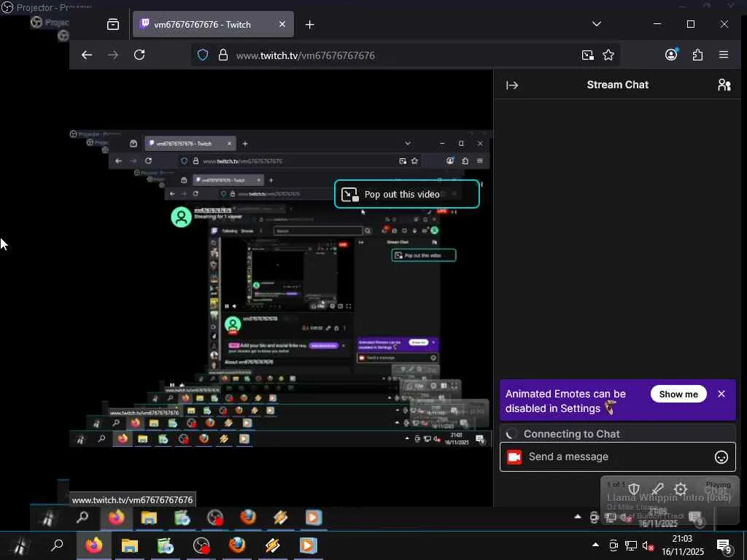Open the 21:03 clock and calendar
747x560 pixels.
pos(682,545)
